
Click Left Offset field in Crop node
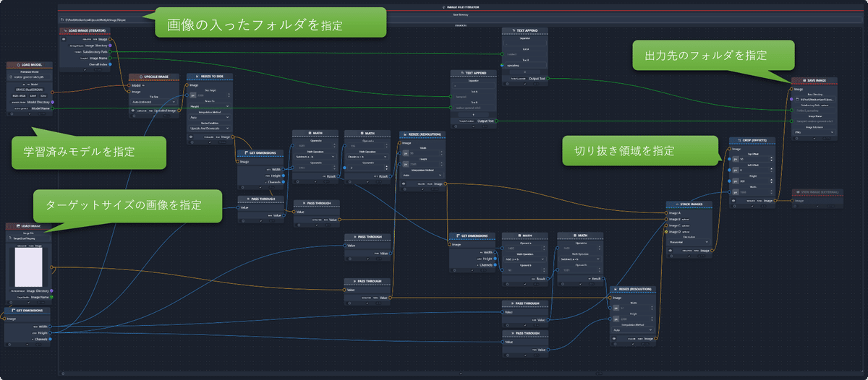tap(752, 170)
